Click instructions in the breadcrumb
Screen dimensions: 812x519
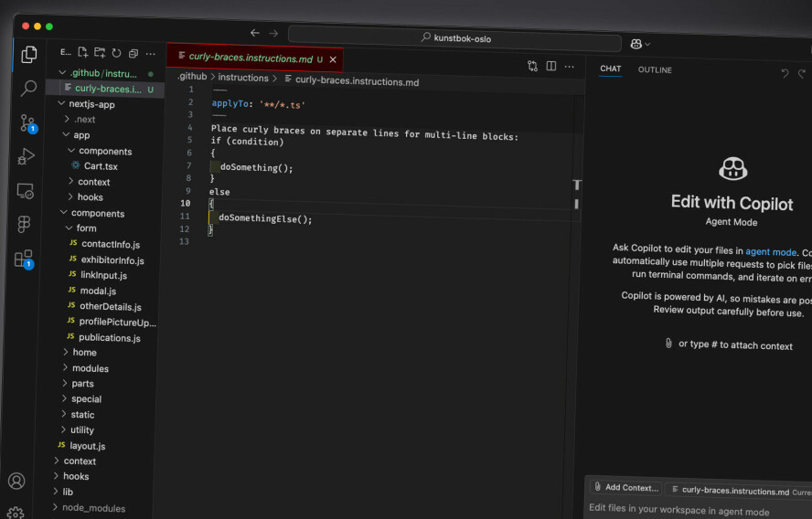243,78
